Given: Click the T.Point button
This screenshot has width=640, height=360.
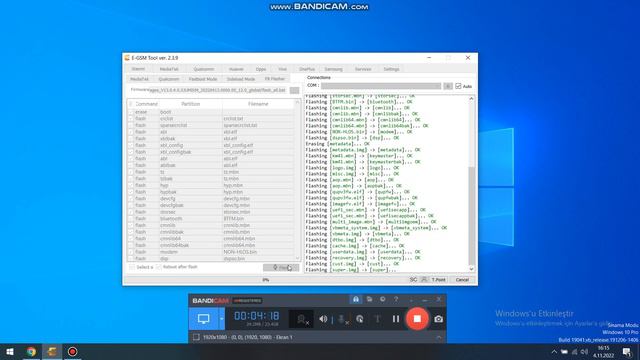Looking at the screenshot, I should 438,280.
